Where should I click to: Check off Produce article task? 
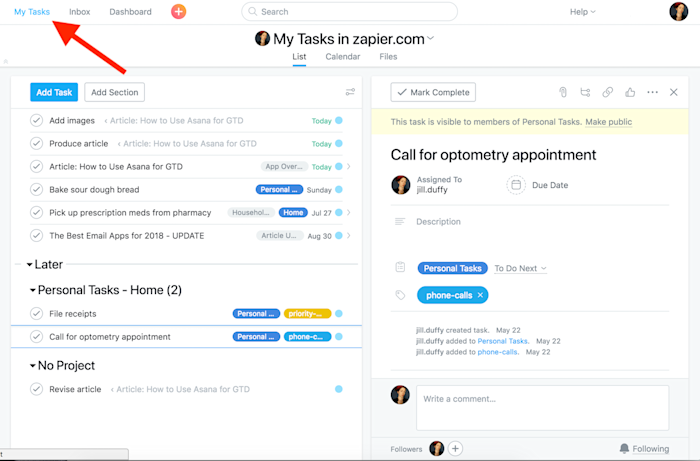[37, 143]
